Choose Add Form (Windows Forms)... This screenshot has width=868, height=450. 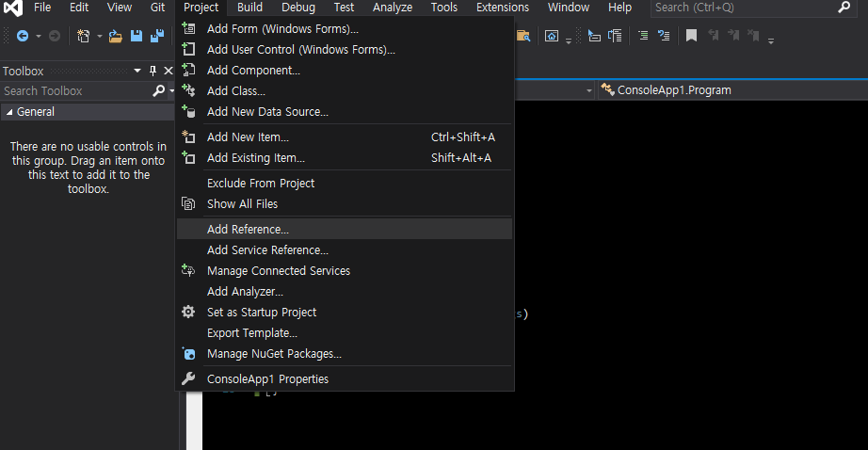click(x=345, y=29)
